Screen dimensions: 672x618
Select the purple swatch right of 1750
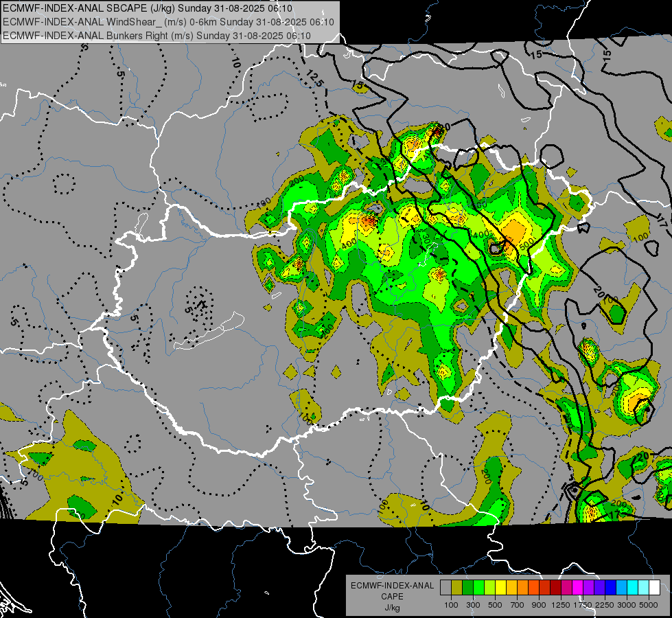pos(589,588)
